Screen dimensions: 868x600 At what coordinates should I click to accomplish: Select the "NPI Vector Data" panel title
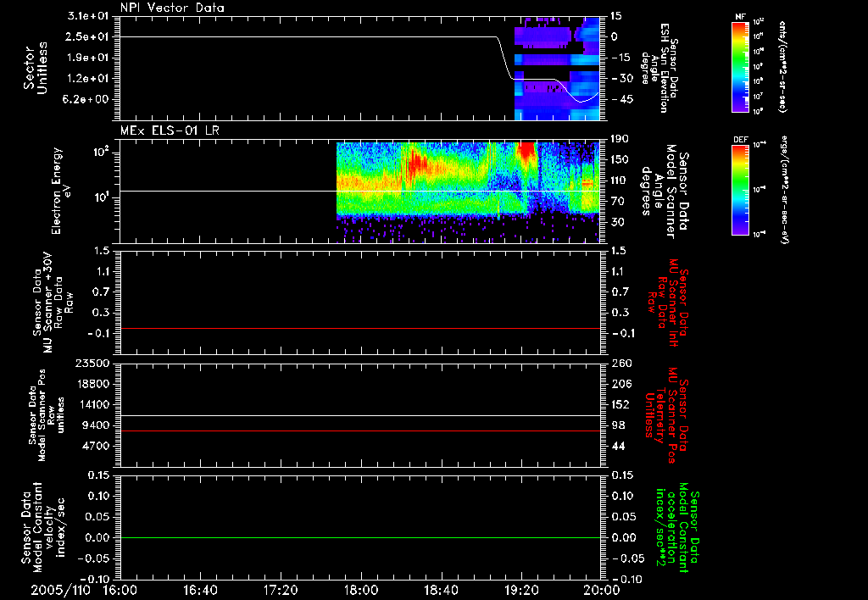click(172, 8)
